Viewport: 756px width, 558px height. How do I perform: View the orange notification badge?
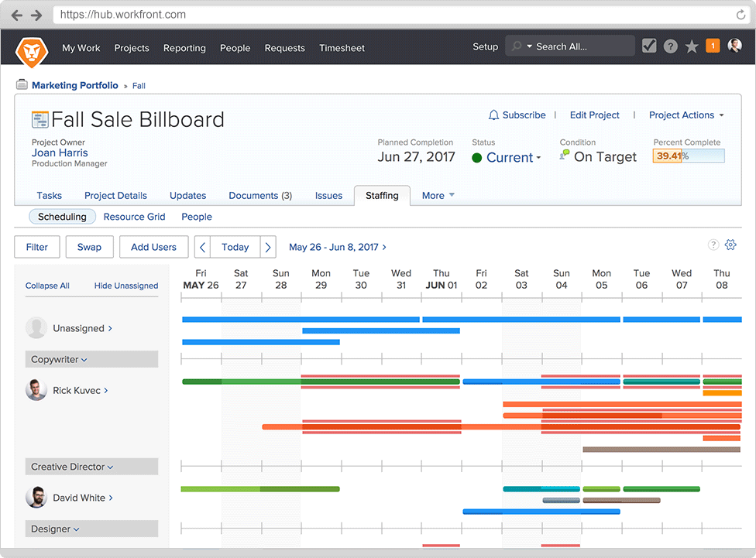click(713, 46)
